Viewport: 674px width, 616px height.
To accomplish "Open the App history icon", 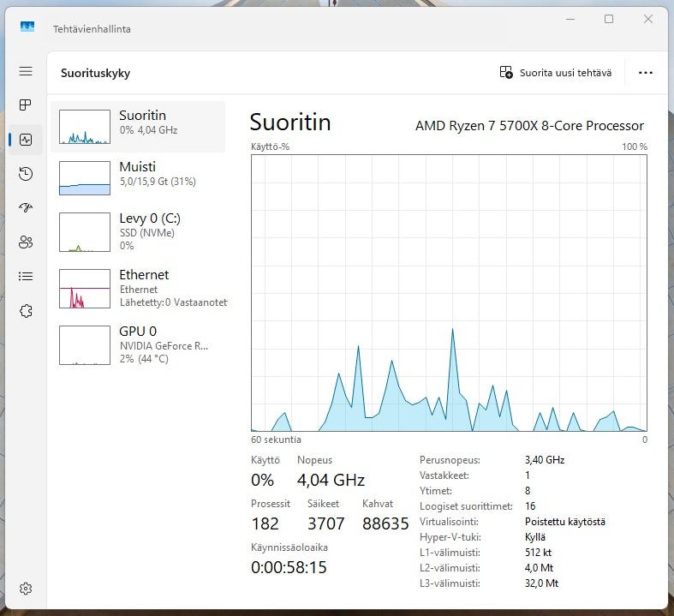I will tap(26, 174).
